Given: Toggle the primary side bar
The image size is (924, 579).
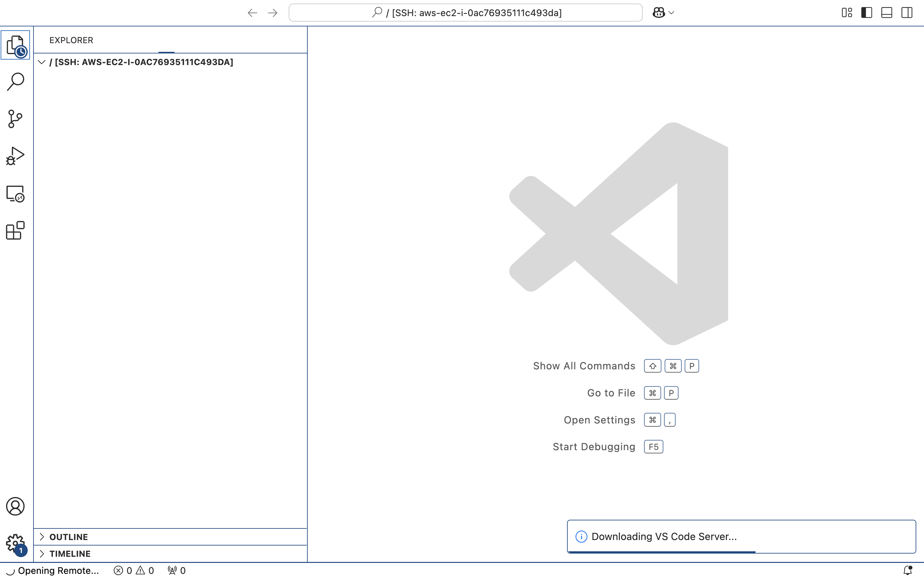Looking at the screenshot, I should [867, 13].
